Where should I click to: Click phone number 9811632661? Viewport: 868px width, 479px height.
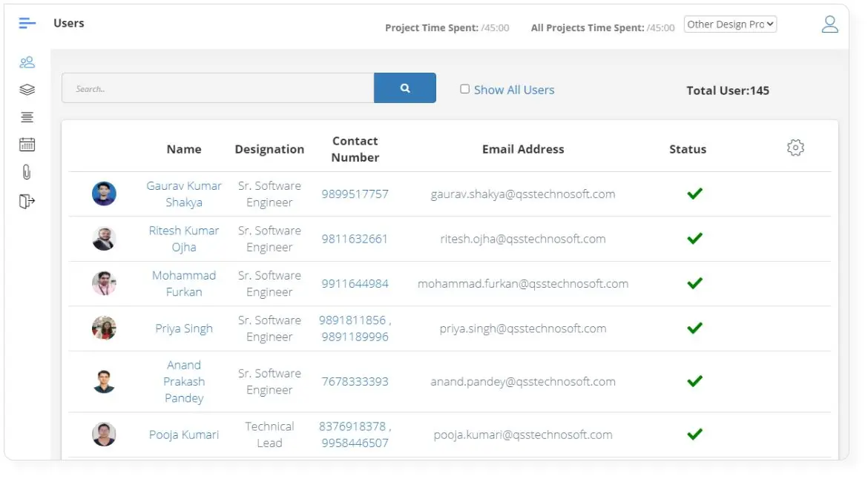tap(355, 239)
